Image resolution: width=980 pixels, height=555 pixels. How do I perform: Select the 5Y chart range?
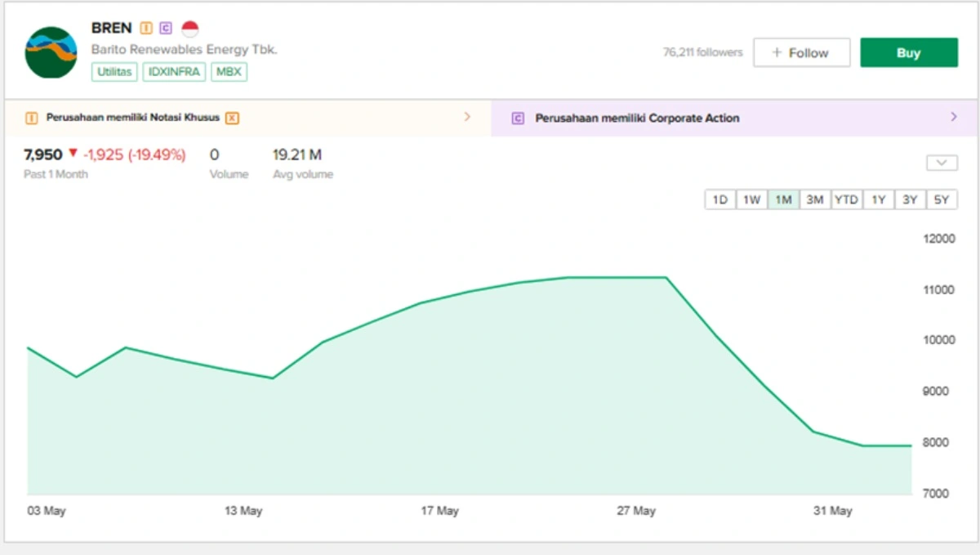(942, 199)
